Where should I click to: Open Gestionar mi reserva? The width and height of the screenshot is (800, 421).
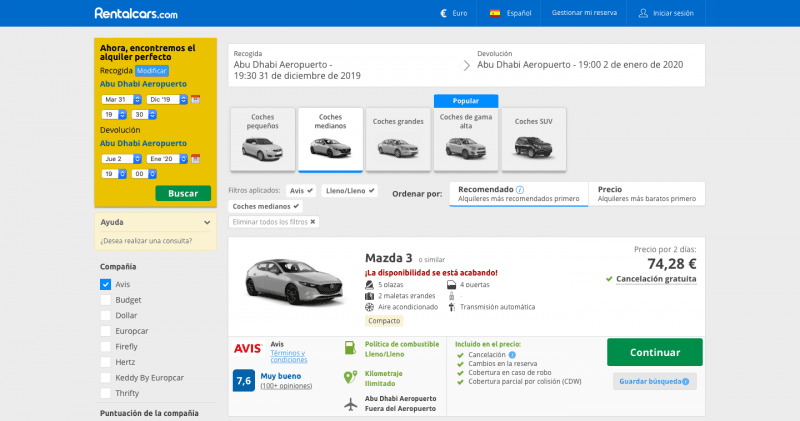(584, 13)
